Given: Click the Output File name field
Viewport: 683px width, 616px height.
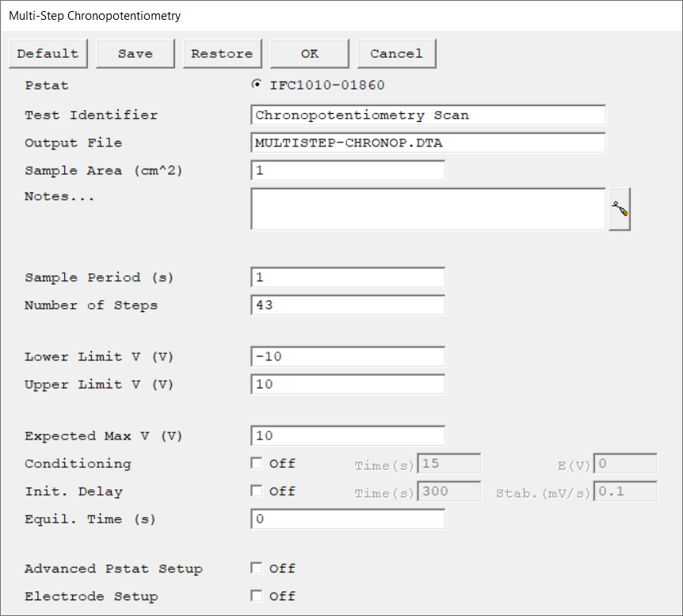Looking at the screenshot, I should coord(428,143).
